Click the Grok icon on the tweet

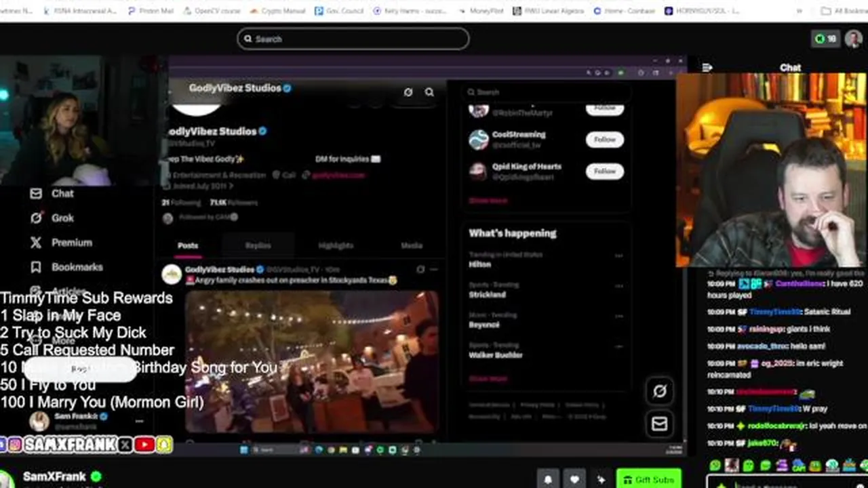(x=420, y=269)
